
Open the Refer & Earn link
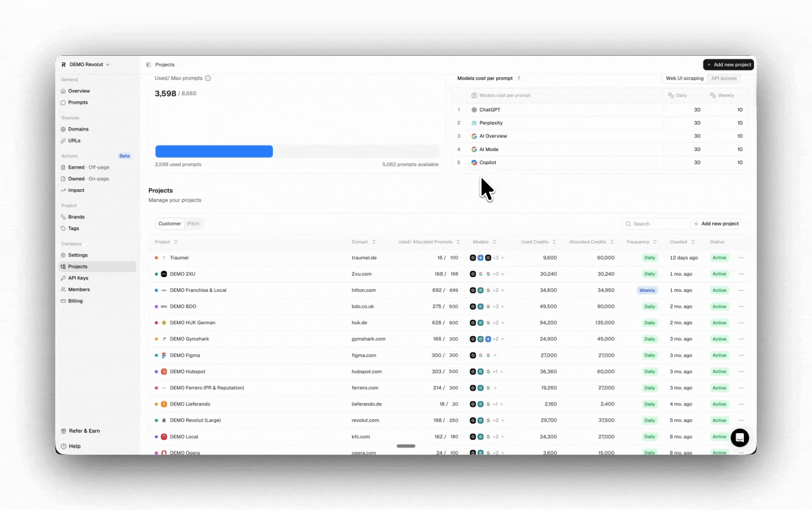click(x=81, y=431)
